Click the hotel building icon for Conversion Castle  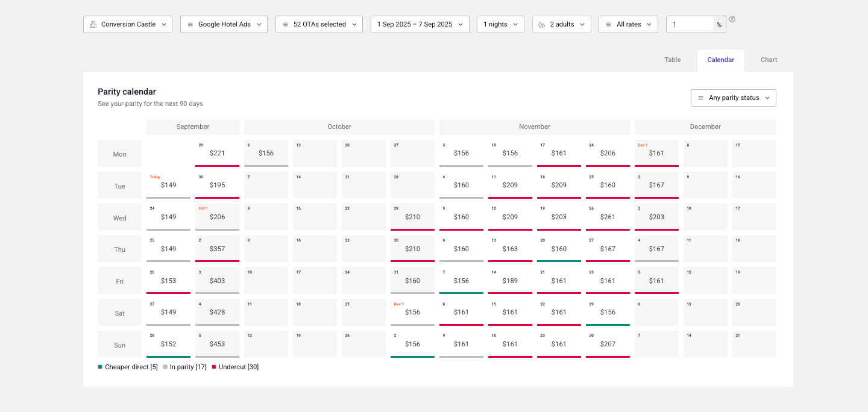tap(93, 25)
